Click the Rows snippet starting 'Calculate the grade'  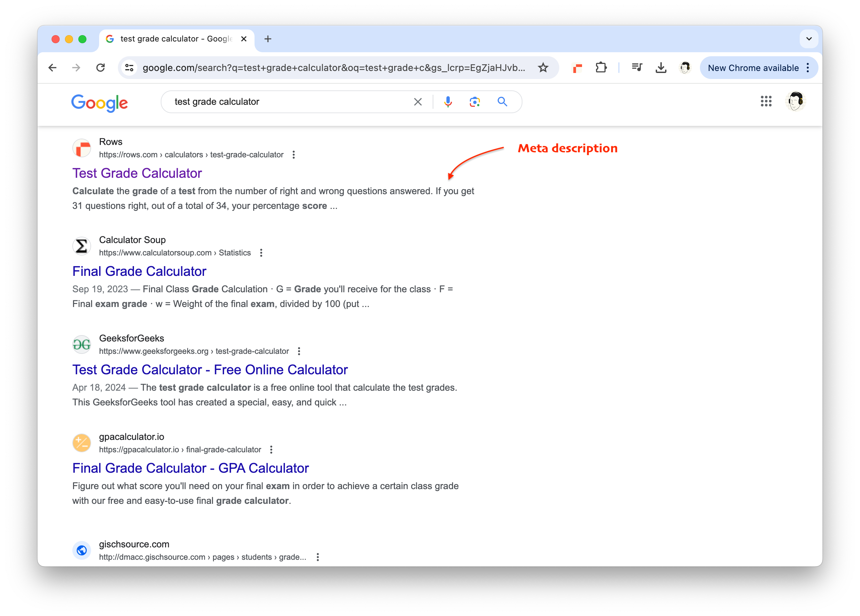coord(273,199)
